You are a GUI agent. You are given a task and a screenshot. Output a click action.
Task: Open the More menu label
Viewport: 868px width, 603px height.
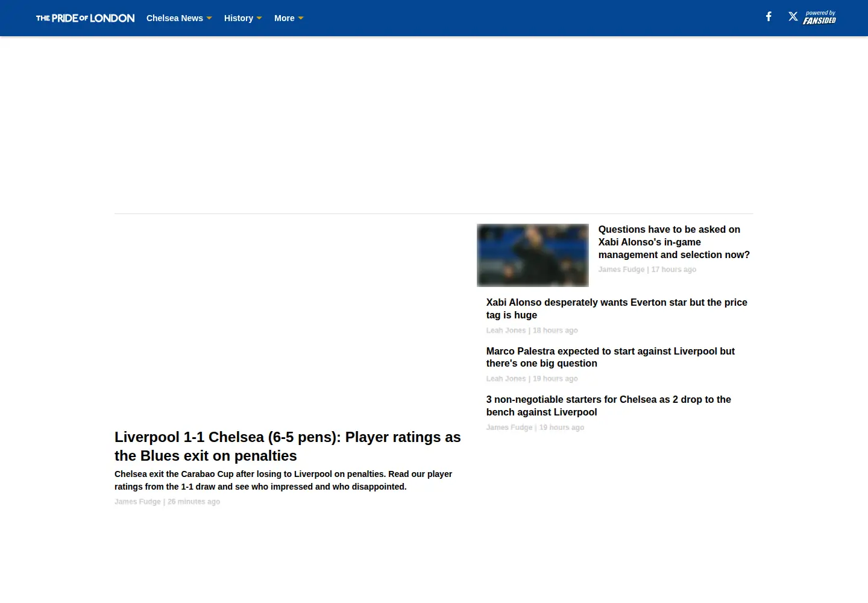pyautogui.click(x=285, y=18)
